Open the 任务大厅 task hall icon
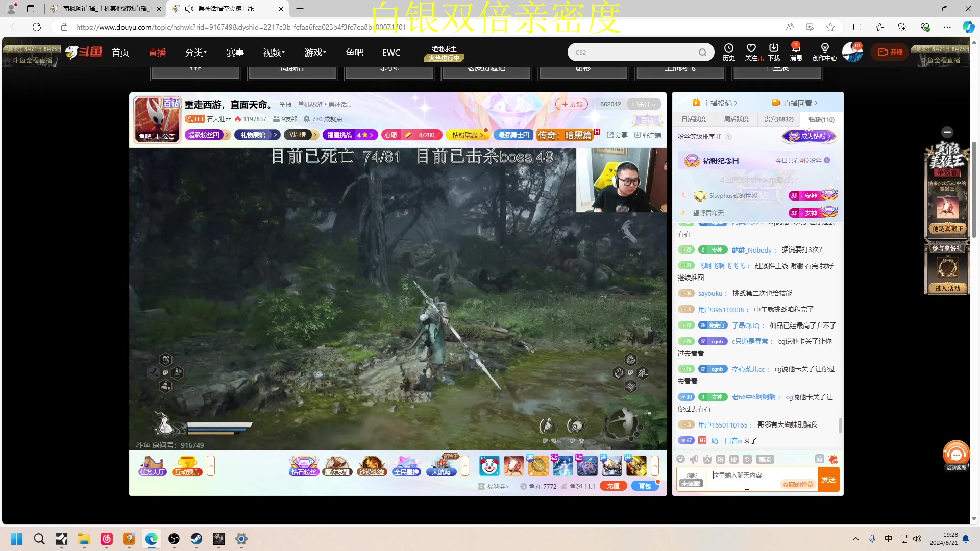 point(152,465)
